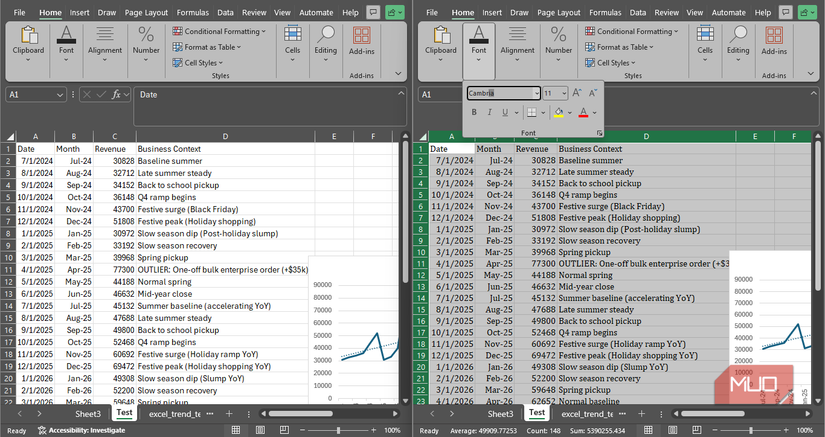Screen dimensions: 825x437
Task: Open Cells group in left window
Action: point(293,43)
